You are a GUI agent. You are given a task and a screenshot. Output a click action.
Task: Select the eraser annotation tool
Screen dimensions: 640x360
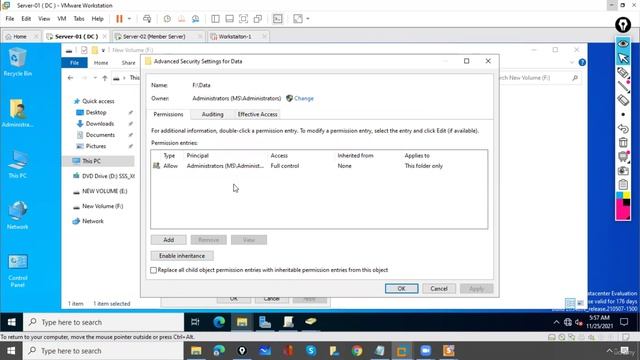click(623, 100)
